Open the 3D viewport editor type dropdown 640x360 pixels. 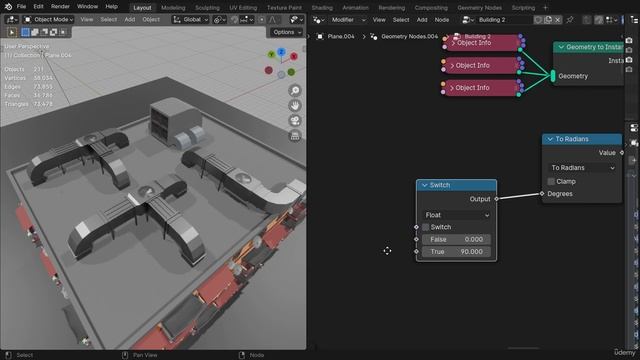(x=11, y=20)
